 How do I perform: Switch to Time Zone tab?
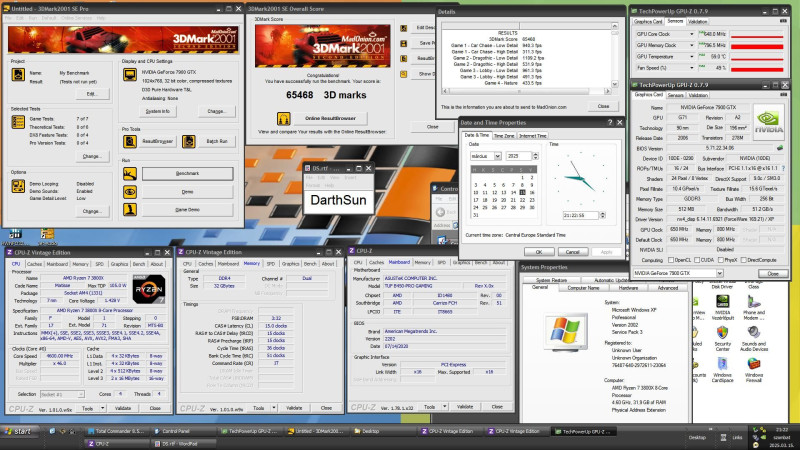[x=504, y=136]
